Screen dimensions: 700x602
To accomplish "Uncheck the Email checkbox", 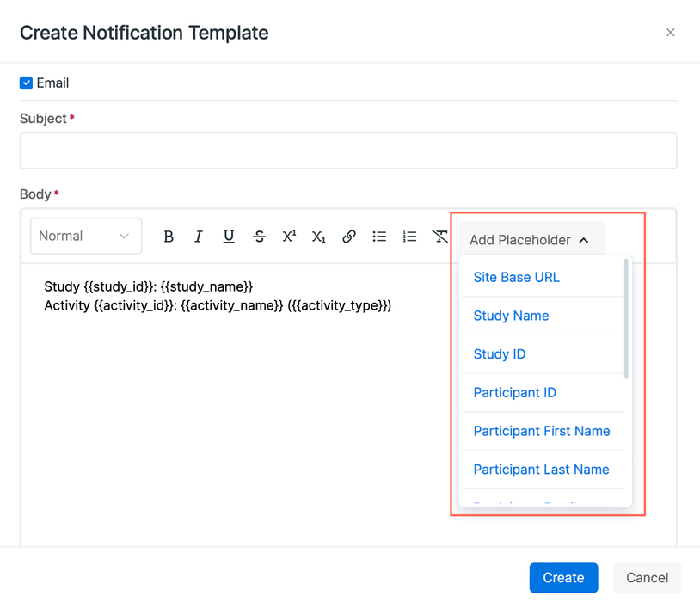I will tap(26, 83).
